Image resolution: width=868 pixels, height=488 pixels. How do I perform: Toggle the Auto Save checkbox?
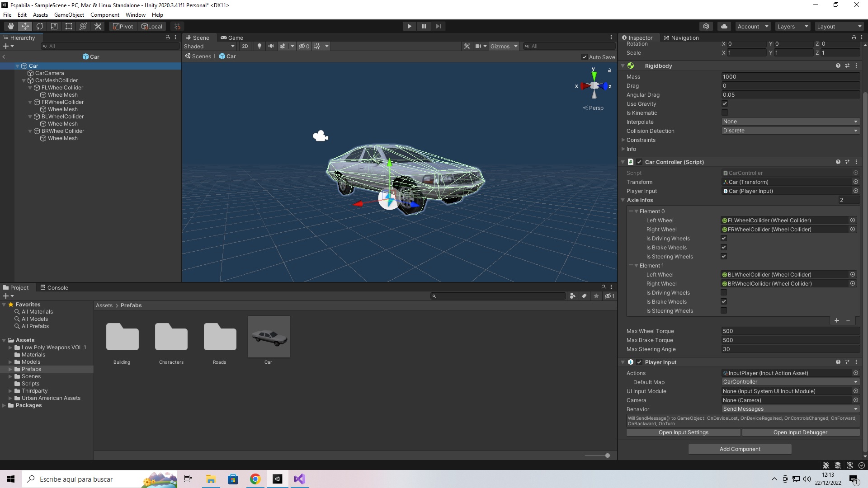click(585, 57)
